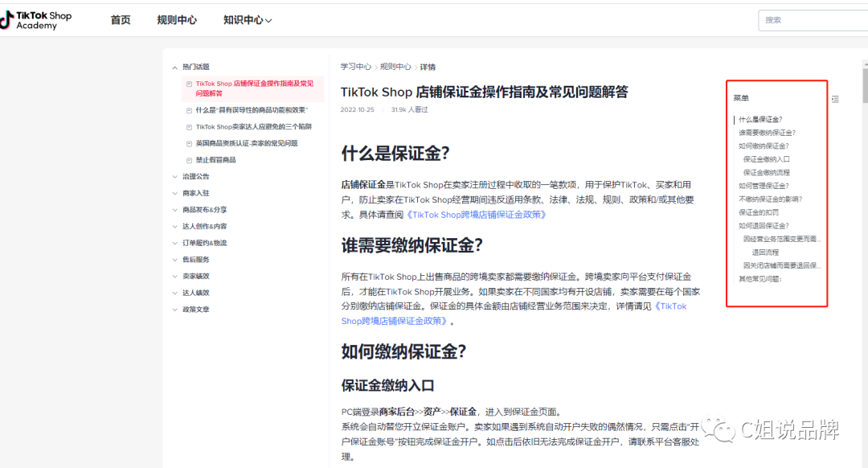868x468 pixels.
Task: Click the 搜索 search input field
Action: [813, 19]
